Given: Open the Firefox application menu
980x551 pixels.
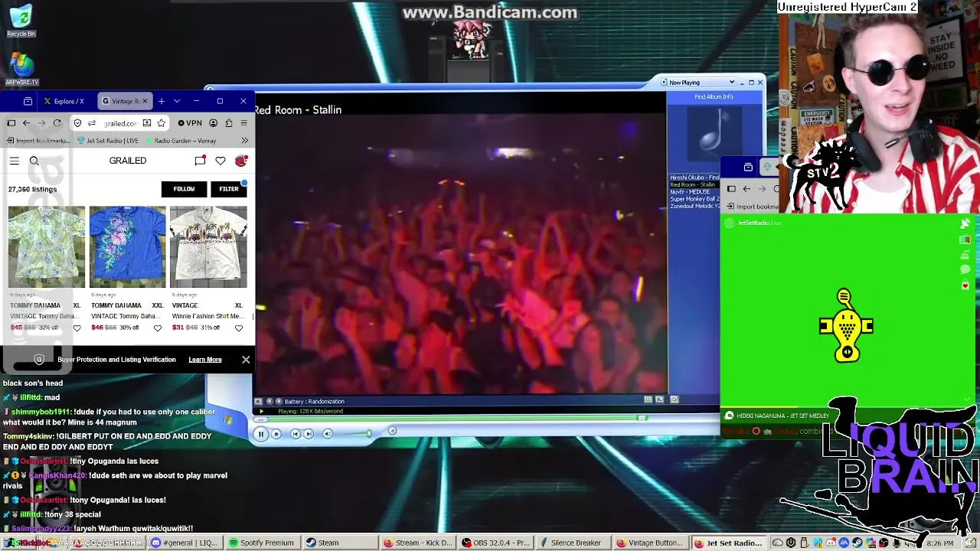Looking at the screenshot, I should coord(243,122).
